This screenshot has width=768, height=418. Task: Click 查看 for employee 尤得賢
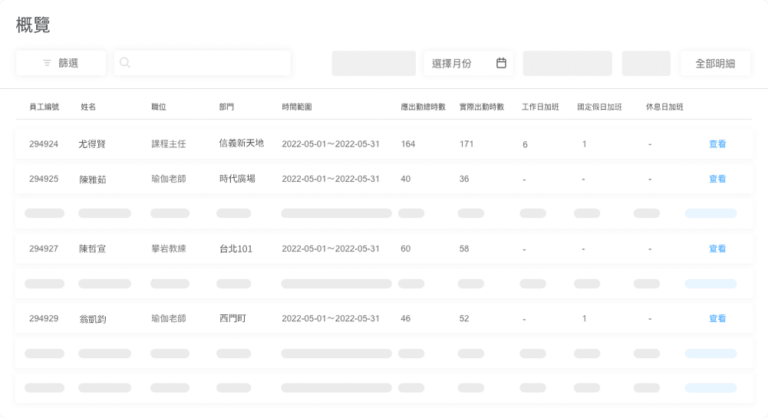(x=717, y=144)
